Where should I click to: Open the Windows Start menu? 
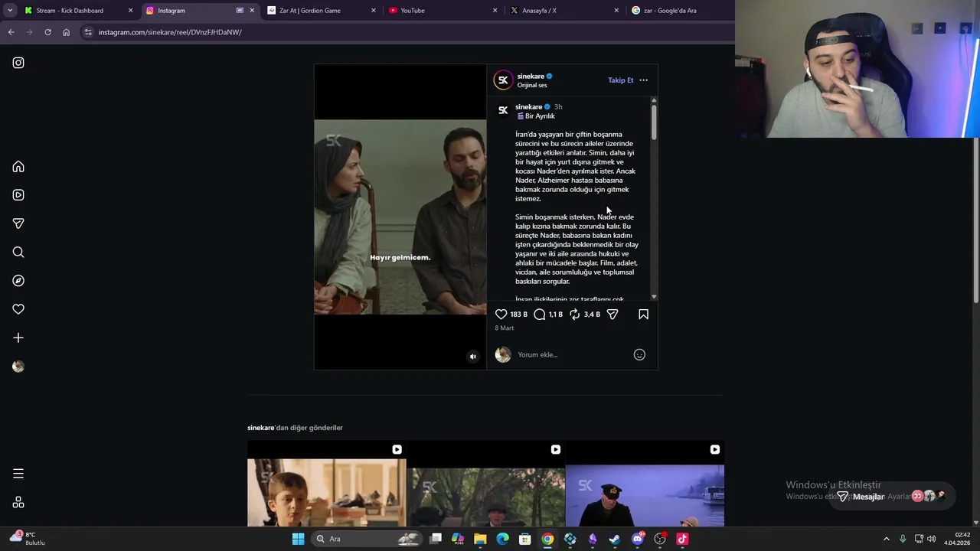(x=298, y=539)
